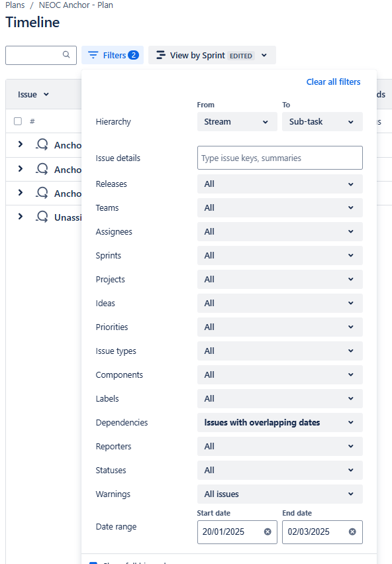Screen dimensions: 392x564
Task: Clear the End date value
Action: pos(352,532)
